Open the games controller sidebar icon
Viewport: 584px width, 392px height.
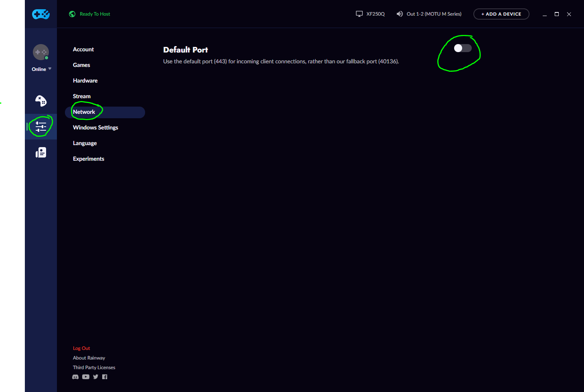41,101
